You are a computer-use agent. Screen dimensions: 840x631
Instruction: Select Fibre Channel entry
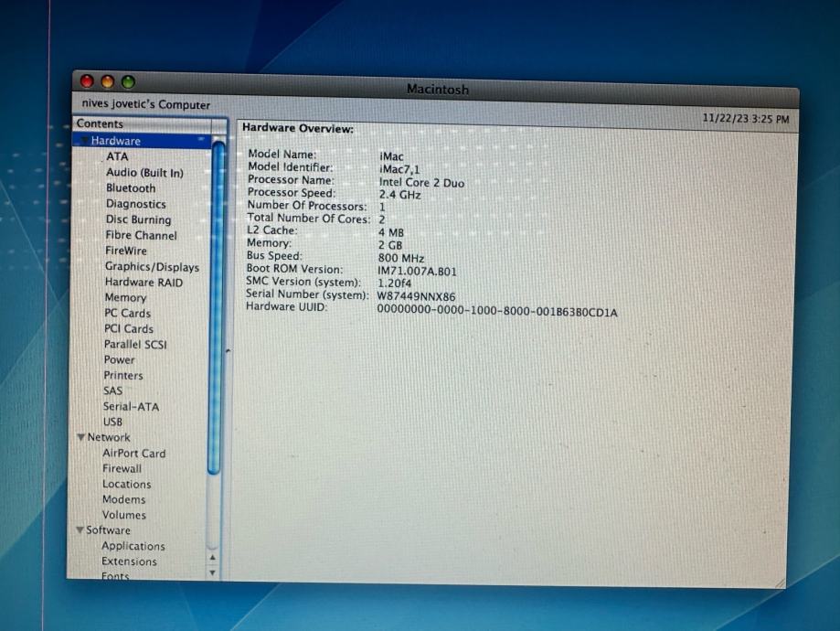(141, 235)
